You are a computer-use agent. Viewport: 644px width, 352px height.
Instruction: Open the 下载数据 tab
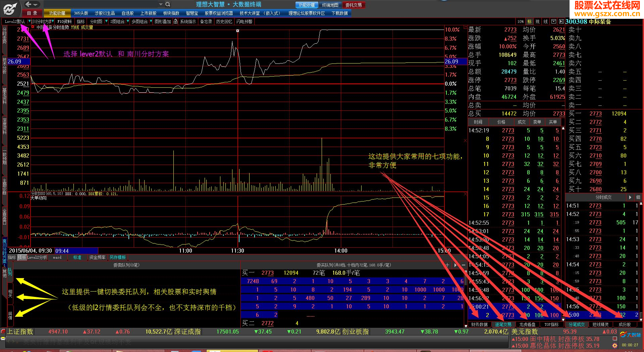coord(339,13)
